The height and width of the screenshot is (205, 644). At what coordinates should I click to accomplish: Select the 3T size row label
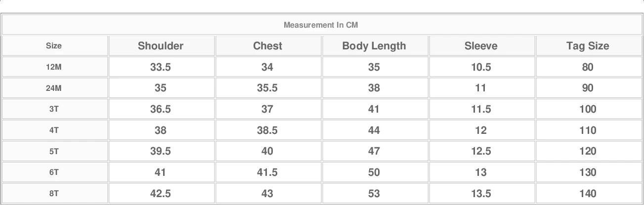(x=54, y=109)
